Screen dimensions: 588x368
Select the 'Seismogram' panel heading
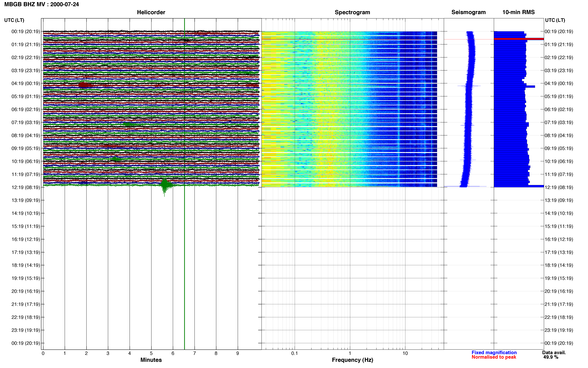coord(468,12)
